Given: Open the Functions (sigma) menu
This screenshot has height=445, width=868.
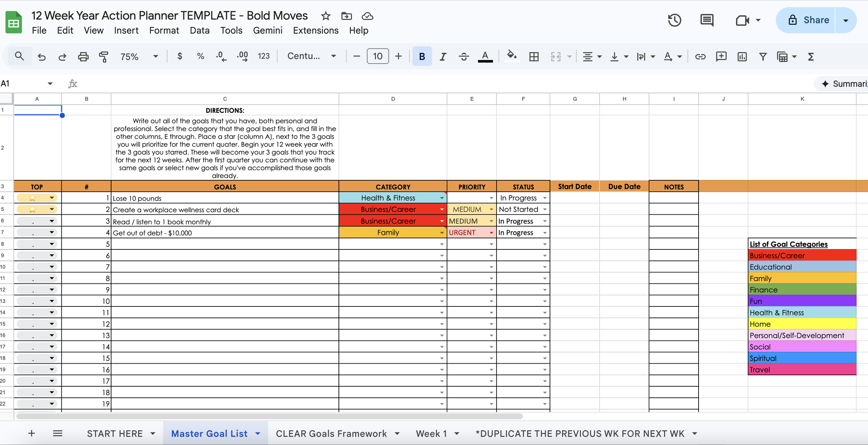Looking at the screenshot, I should pos(810,56).
